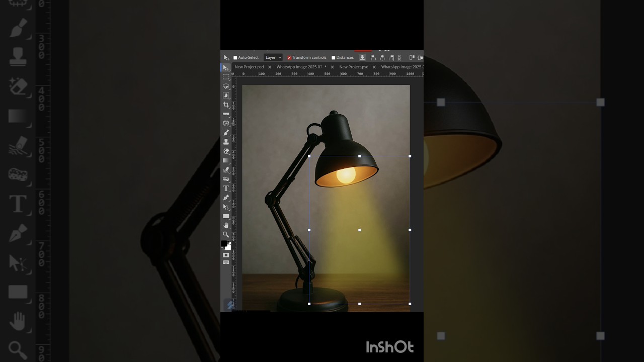This screenshot has width=644, height=362.
Task: Select the Pen tool
Action: [226, 198]
